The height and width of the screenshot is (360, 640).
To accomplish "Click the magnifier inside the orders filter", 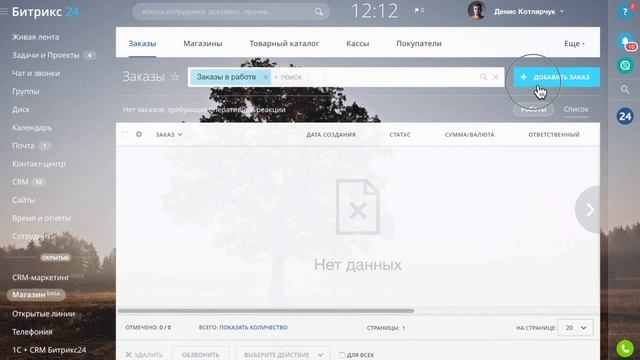I will (x=483, y=77).
